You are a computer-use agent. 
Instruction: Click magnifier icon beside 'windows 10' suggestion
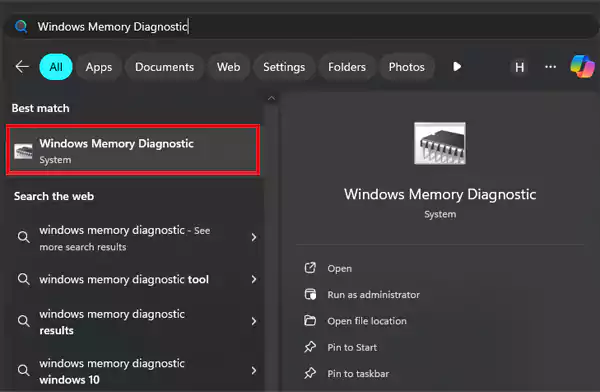(24, 370)
